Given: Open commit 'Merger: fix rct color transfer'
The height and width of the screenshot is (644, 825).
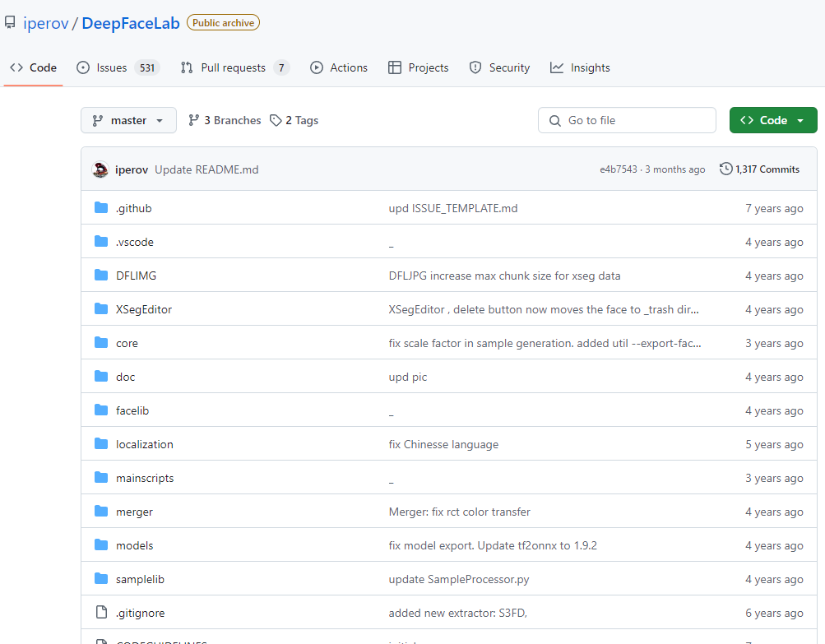Looking at the screenshot, I should [459, 512].
